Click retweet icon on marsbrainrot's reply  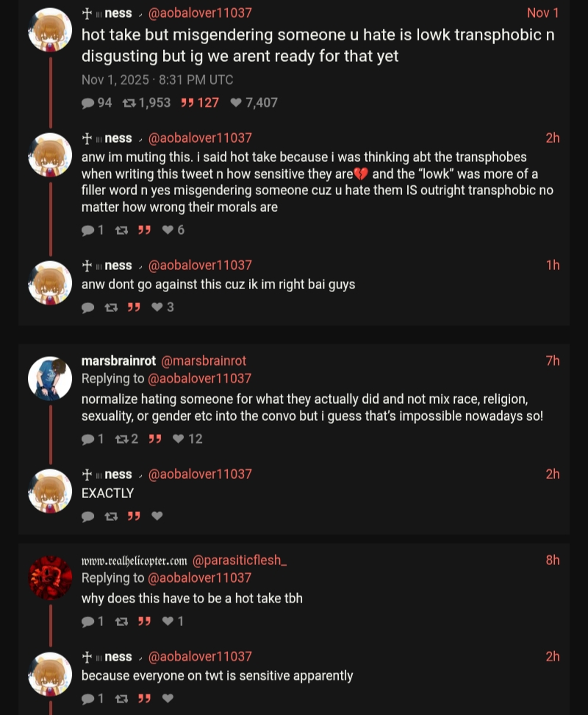coord(121,438)
